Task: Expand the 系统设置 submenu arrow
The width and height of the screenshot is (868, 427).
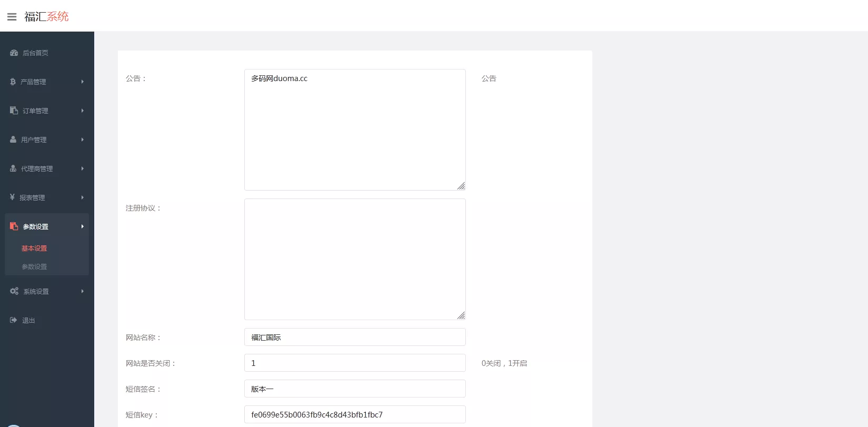Action: pos(83,291)
